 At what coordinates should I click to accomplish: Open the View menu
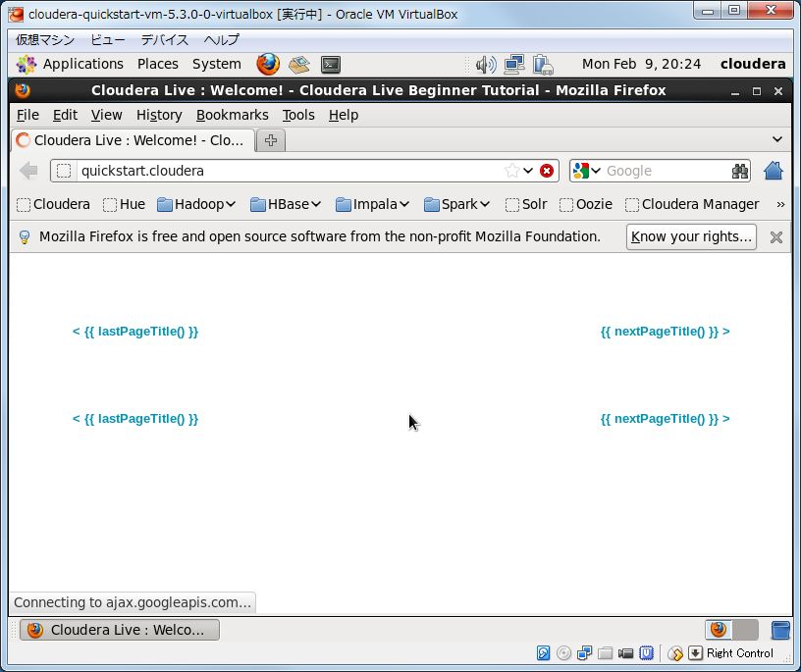106,116
